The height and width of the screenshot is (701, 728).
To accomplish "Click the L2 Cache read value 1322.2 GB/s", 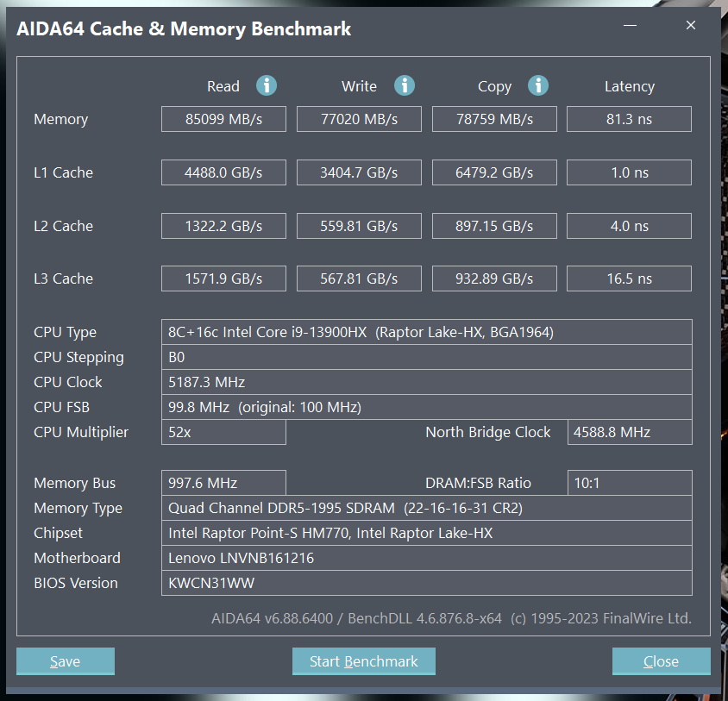I will pos(223,226).
